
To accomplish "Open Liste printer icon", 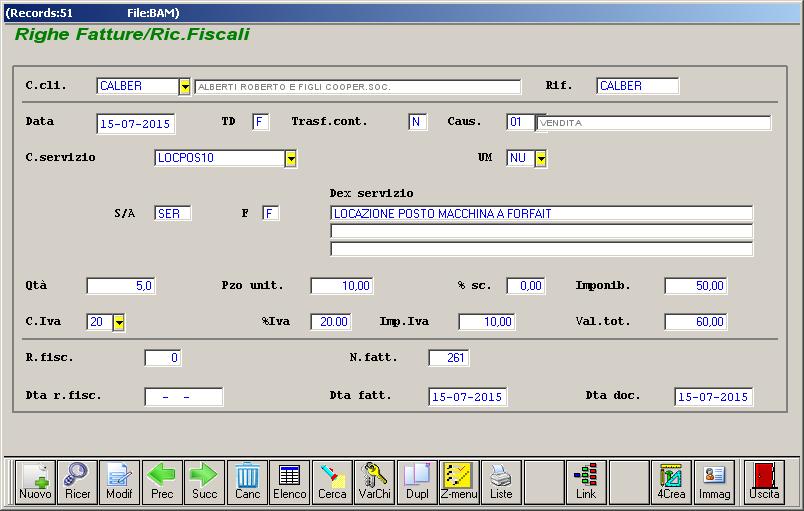I will (501, 482).
